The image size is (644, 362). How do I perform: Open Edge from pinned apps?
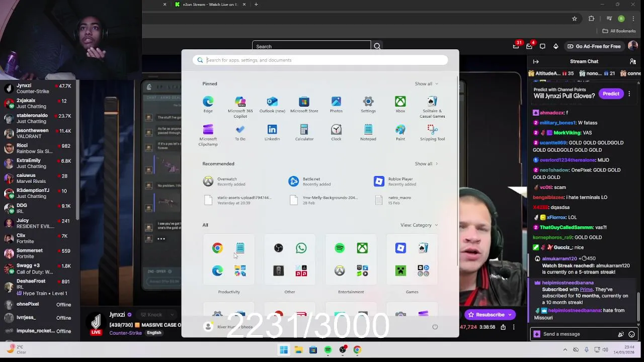click(x=208, y=105)
